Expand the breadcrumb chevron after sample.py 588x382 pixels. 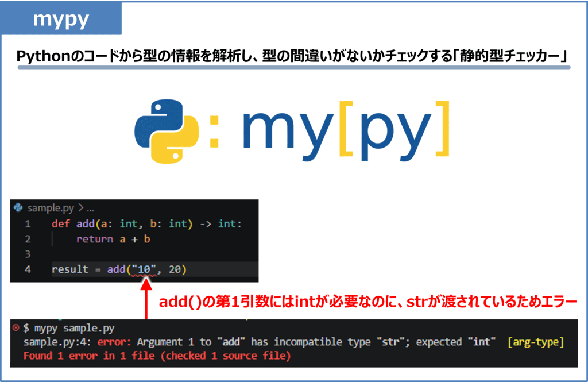point(80,207)
